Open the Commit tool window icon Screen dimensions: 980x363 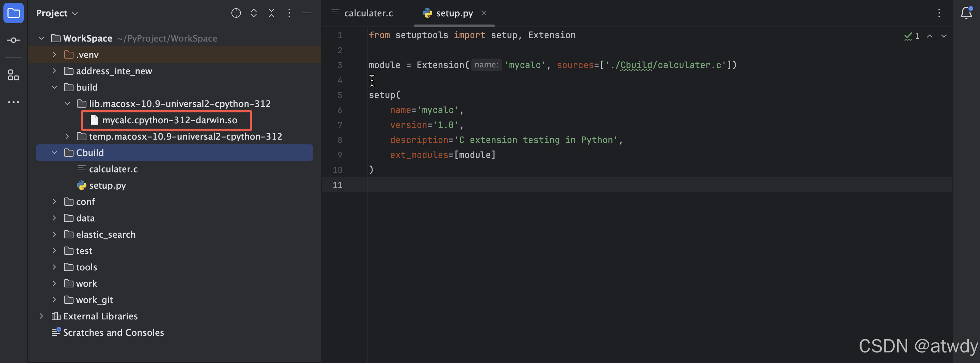pos(13,40)
